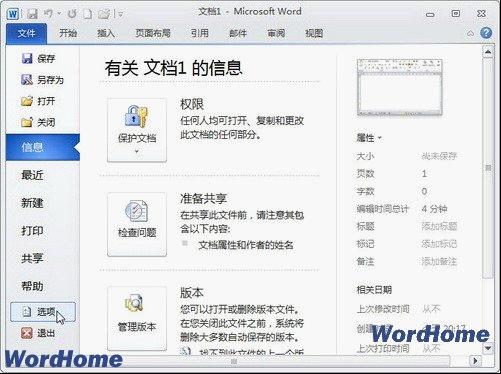Switch to the 邮件 (Mailings) tab
The image size is (501, 374).
pyautogui.click(x=238, y=33)
